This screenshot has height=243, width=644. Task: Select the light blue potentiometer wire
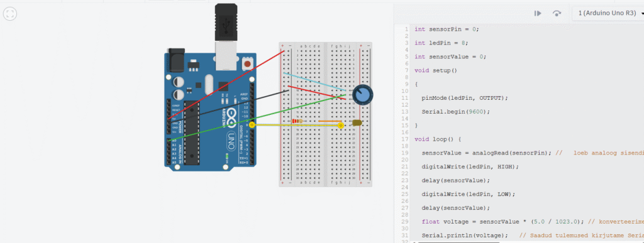[314, 82]
